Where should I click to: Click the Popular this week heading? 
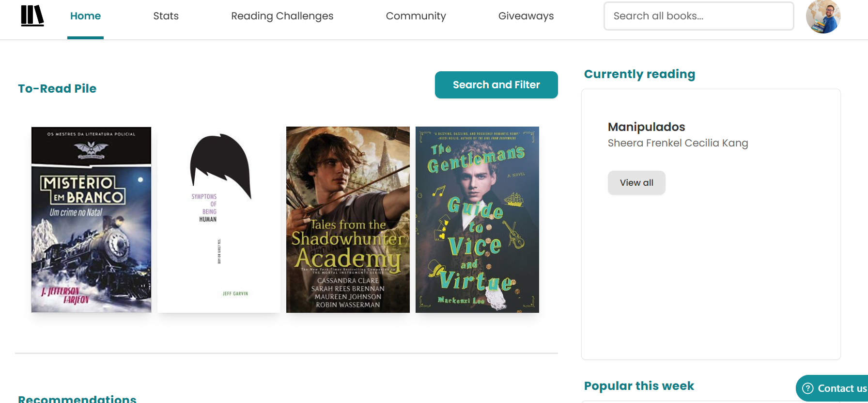(x=639, y=386)
